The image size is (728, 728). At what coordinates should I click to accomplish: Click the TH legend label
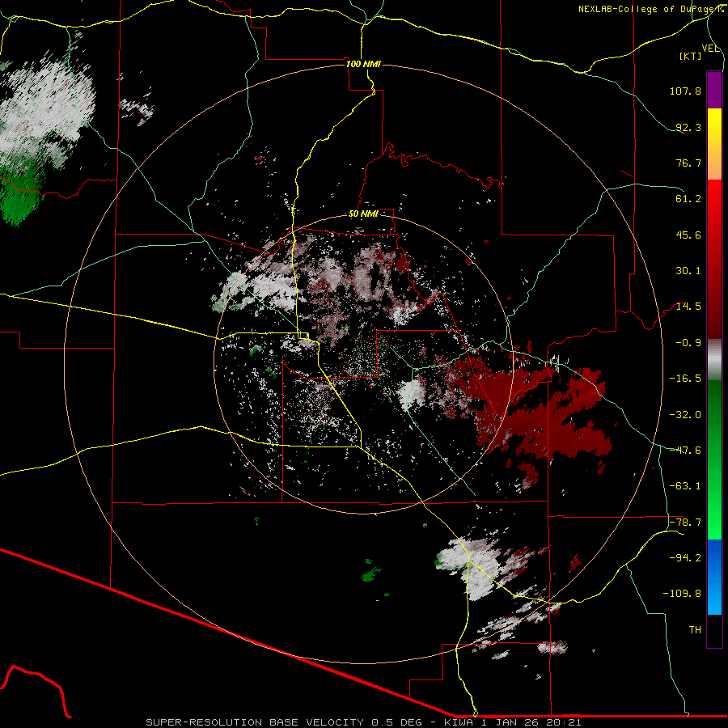click(695, 630)
